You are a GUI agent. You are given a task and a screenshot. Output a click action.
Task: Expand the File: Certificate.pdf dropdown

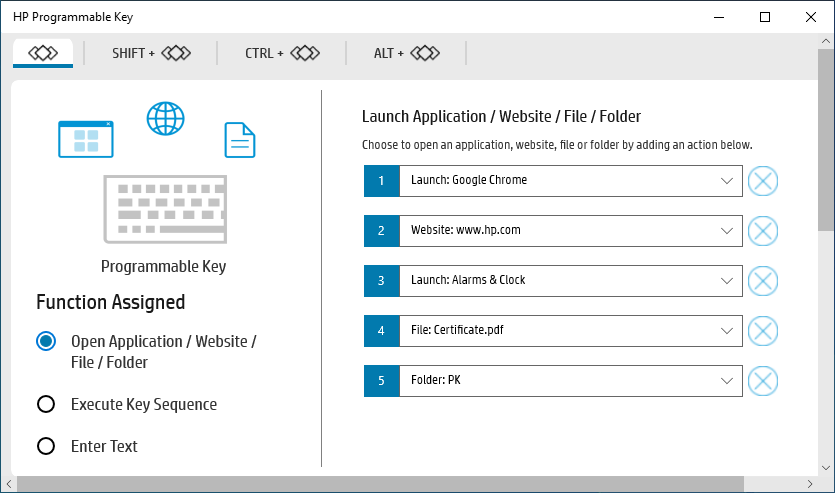(x=571, y=331)
